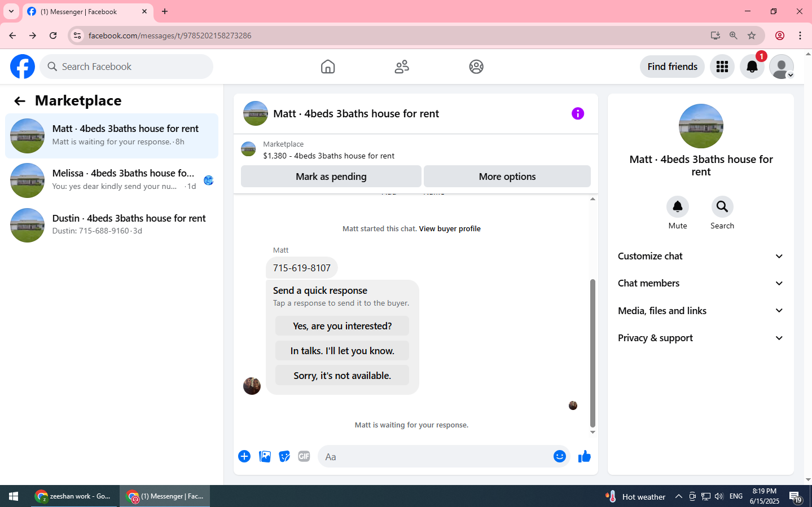Open the Friends icon in top navigation

[402, 67]
